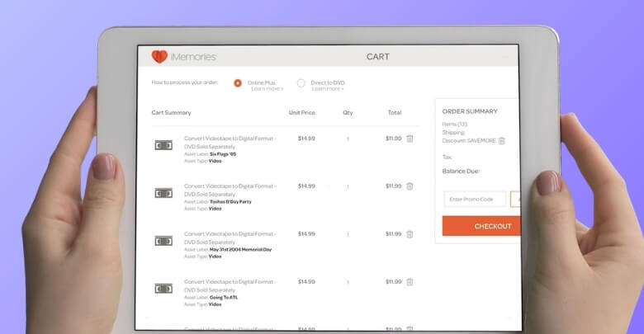644x334 pixels.
Task: Click $14.99 unit price for Six Flags '05
Action: [x=307, y=139]
